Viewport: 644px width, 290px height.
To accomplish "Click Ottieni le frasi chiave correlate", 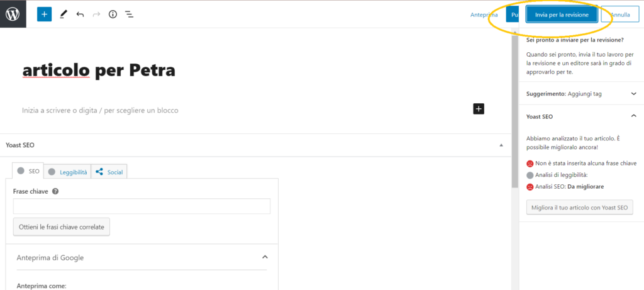I will [x=62, y=226].
